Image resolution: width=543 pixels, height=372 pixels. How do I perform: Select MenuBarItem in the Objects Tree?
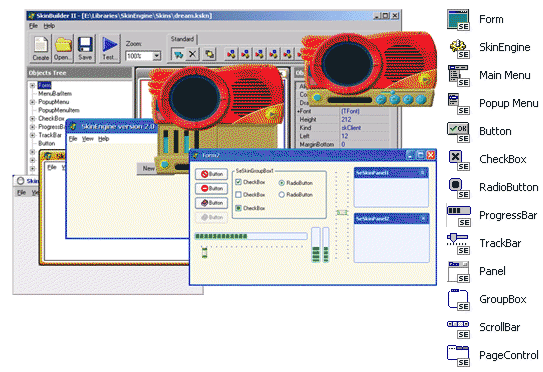click(55, 94)
